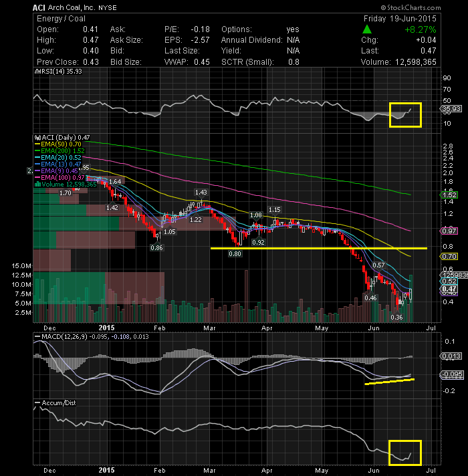Click the 1.08 price marker
This screenshot has height=476, width=468.
click(x=255, y=215)
